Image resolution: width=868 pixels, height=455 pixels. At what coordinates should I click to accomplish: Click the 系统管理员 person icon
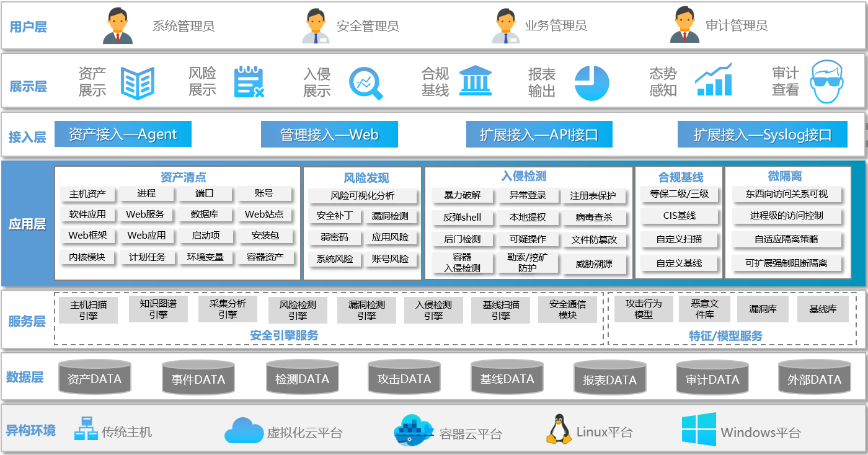(118, 25)
